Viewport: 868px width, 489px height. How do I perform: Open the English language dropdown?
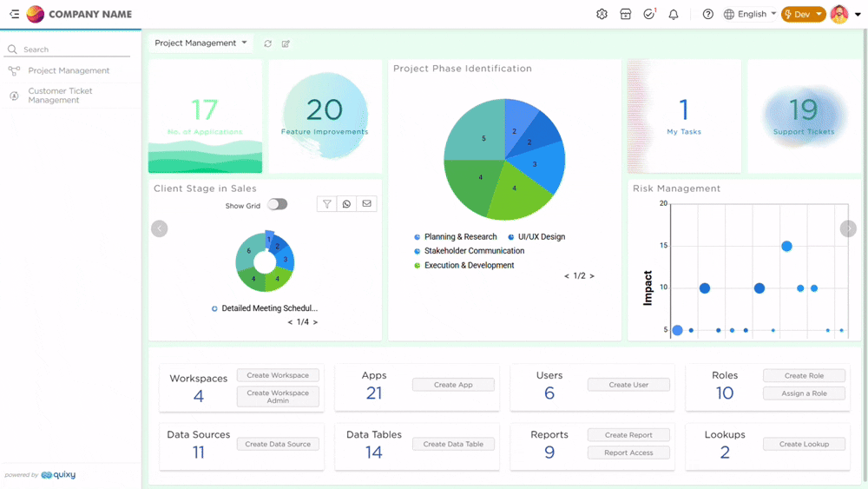coord(751,14)
